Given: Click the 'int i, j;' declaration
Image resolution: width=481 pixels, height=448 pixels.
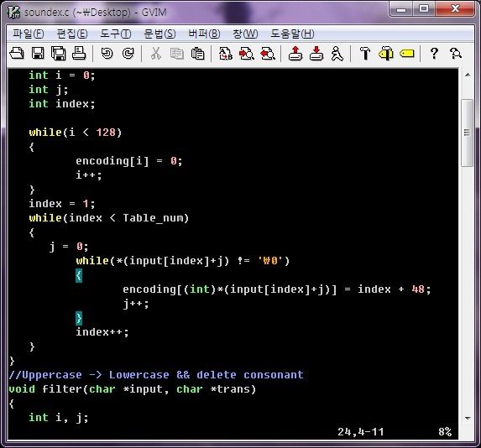Looking at the screenshot, I should tap(59, 418).
